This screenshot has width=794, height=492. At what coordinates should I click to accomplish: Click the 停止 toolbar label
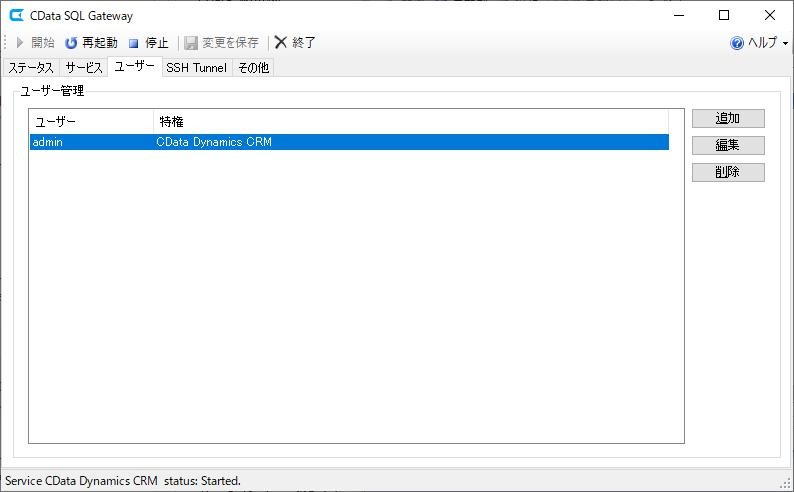coord(156,43)
